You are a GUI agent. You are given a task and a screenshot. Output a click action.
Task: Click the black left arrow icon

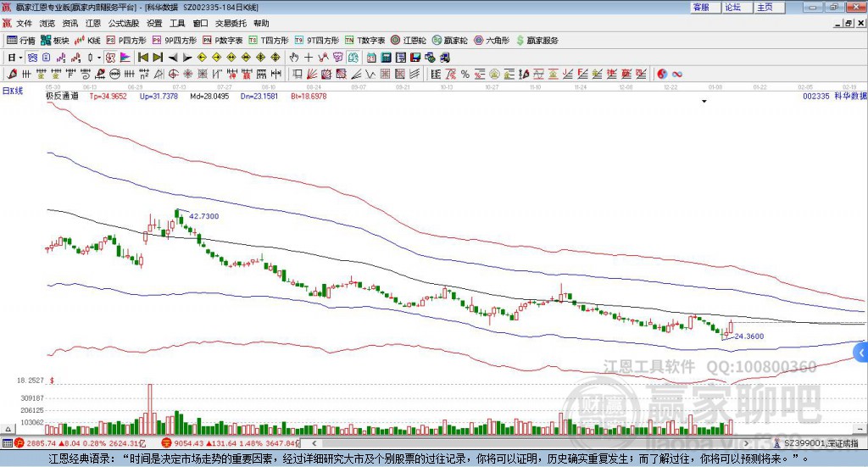[x=173, y=58]
